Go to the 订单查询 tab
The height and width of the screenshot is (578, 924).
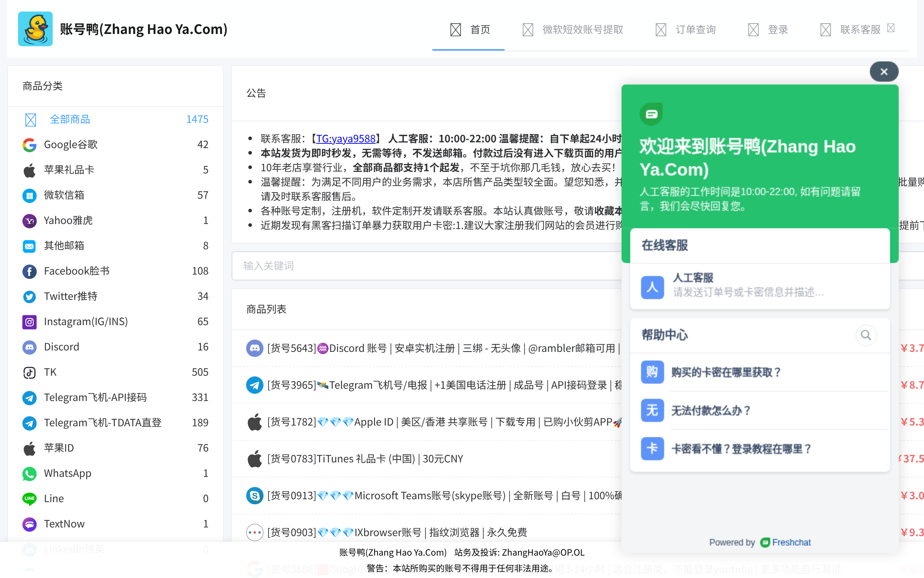coord(685,29)
